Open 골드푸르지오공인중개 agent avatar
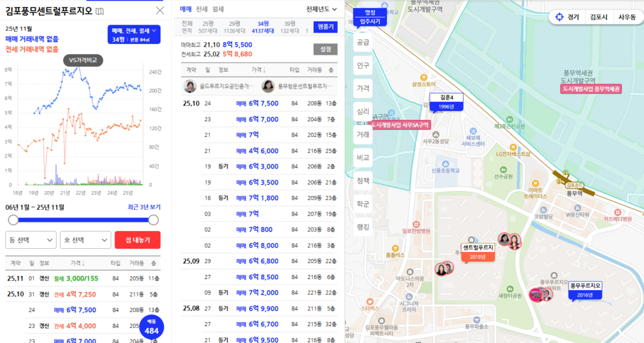The height and width of the screenshot is (343, 644). click(x=190, y=86)
